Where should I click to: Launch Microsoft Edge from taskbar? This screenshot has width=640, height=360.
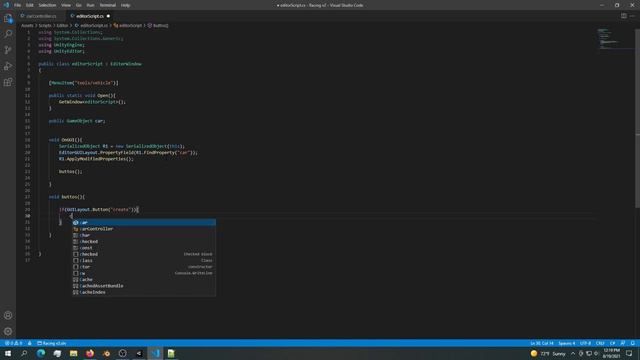click(x=41, y=353)
